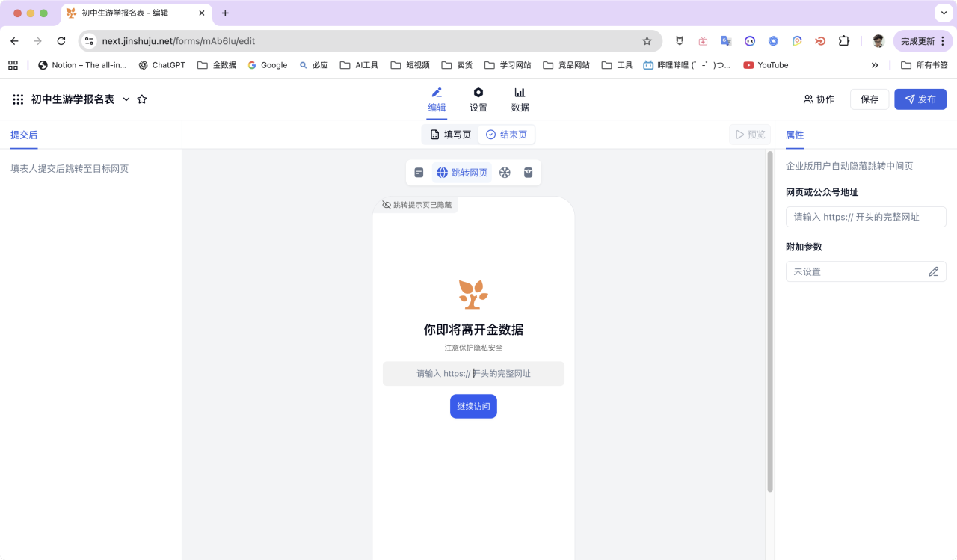The height and width of the screenshot is (560, 957).
Task: Expand the form title dropdown chevron
Action: pos(126,99)
